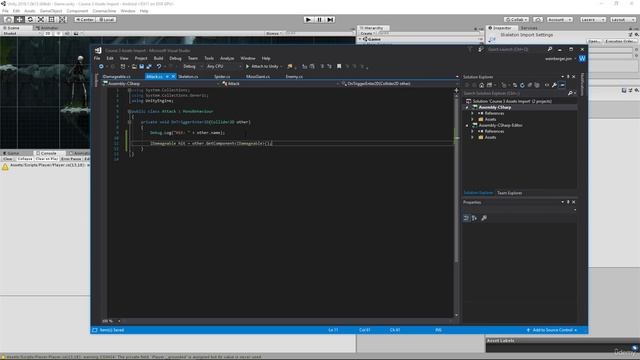
Task: Toggle Center pivot mode in Unity
Action: [84, 19]
